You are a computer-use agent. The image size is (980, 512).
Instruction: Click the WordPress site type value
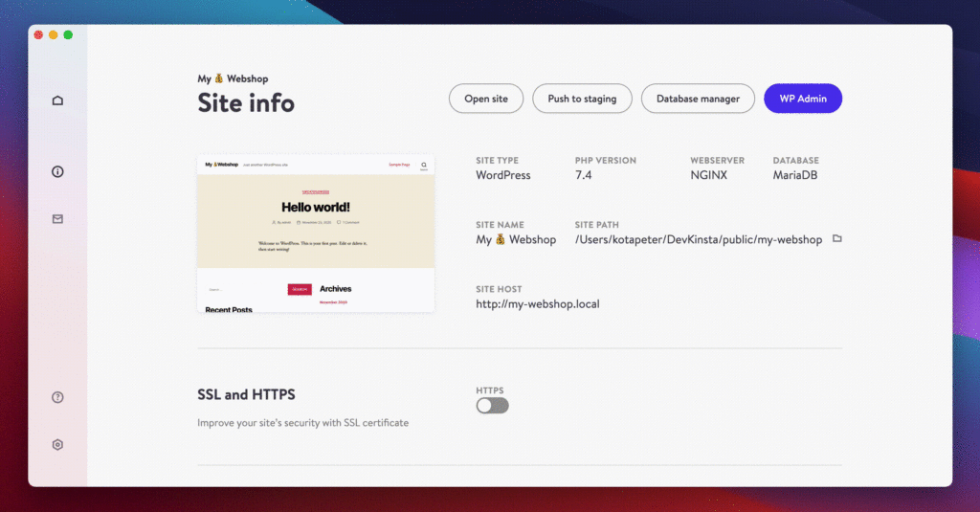click(503, 175)
